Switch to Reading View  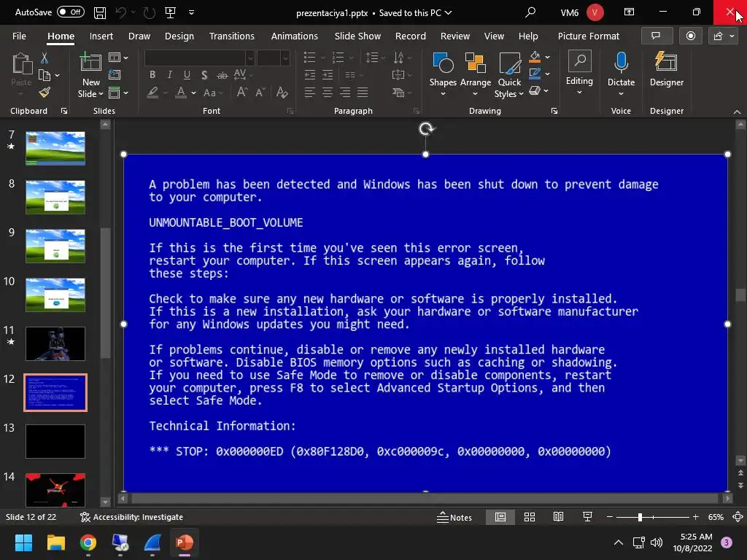click(558, 517)
